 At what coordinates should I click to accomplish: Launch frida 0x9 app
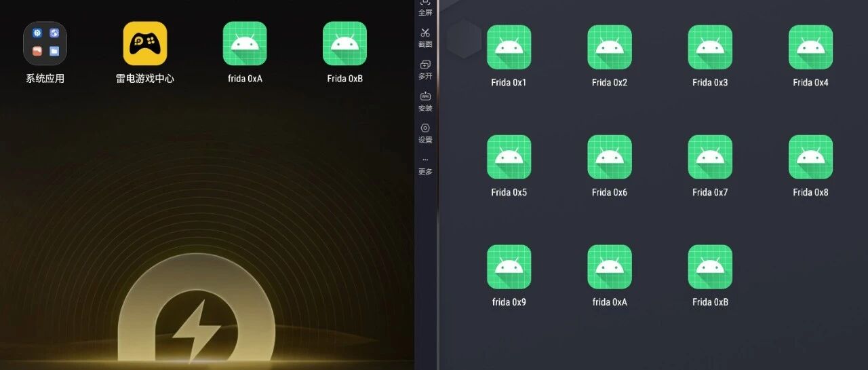click(509, 267)
